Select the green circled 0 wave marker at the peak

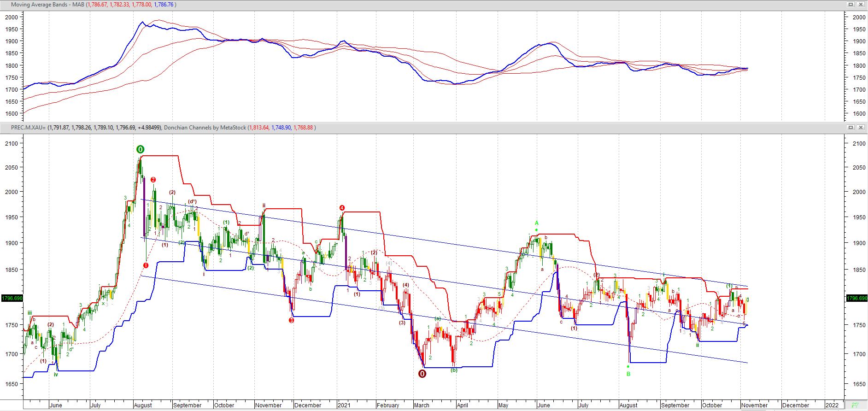tap(141, 149)
